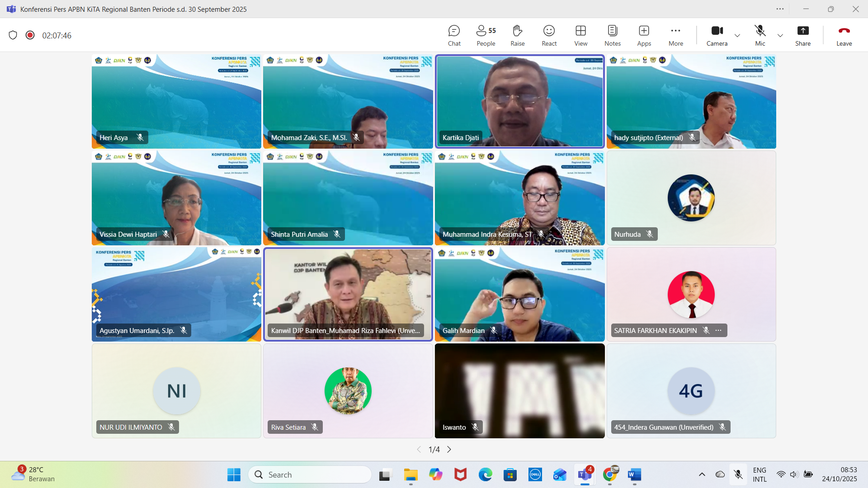Click the Windows taskbar Search box
This screenshot has width=868, height=488.
click(310, 474)
